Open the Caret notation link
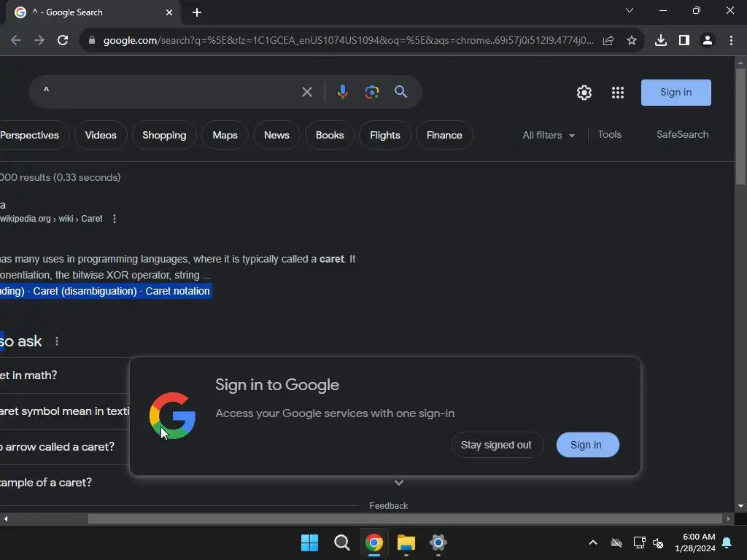Screen dimensions: 747x560 pyautogui.click(x=177, y=291)
